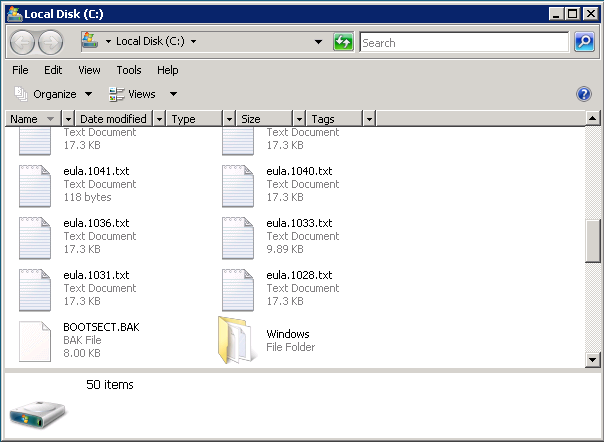Select the Windows folder icon
604x442 pixels.
pos(237,340)
